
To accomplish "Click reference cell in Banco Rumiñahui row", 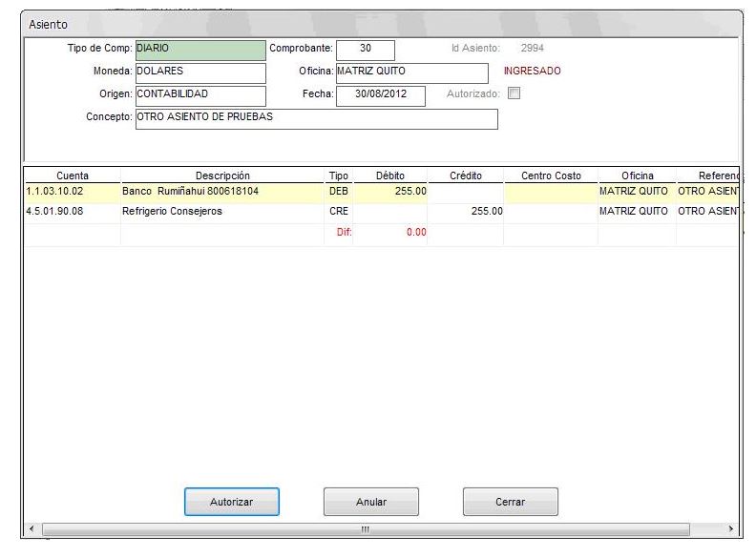I will click(x=707, y=192).
